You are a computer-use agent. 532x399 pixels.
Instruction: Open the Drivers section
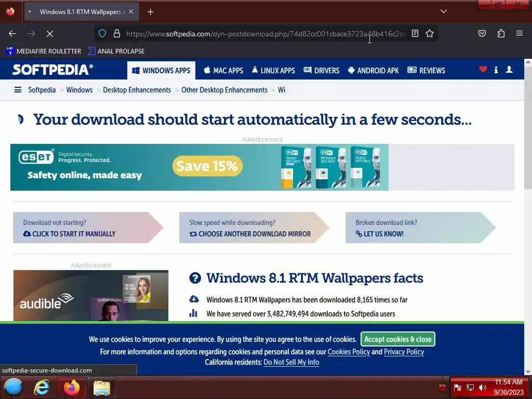[321, 71]
